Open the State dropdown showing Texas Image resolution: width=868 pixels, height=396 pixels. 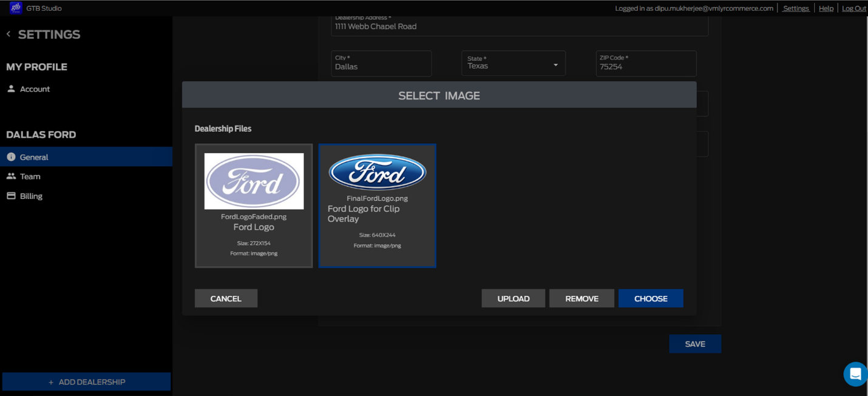(514, 63)
